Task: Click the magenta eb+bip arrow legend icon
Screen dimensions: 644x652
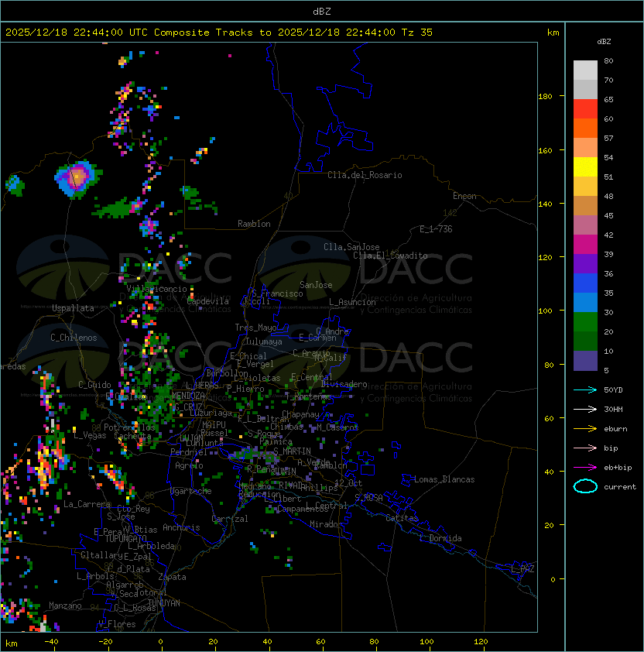Action: pos(585,468)
